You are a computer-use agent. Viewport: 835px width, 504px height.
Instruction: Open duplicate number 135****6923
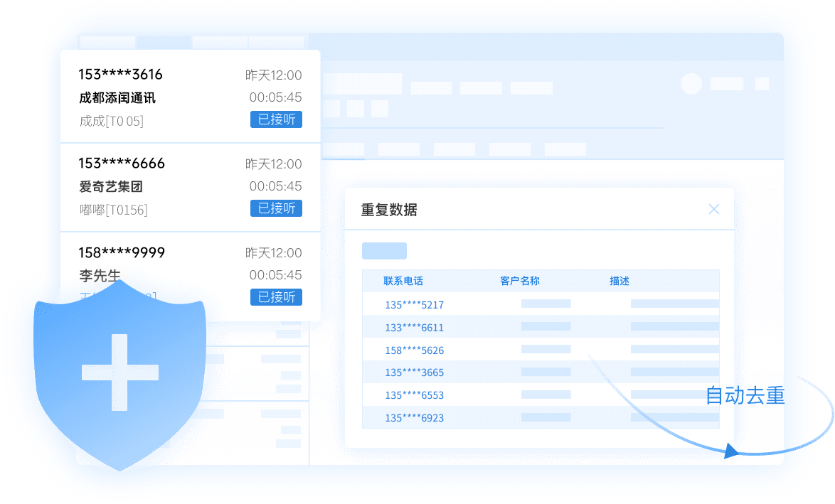(415, 418)
